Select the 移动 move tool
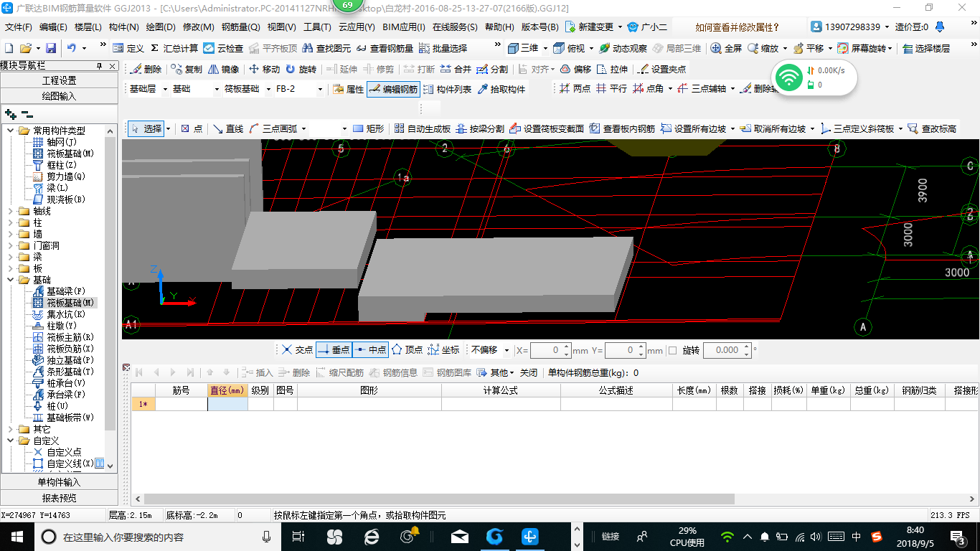This screenshot has height=551, width=980. click(x=264, y=69)
